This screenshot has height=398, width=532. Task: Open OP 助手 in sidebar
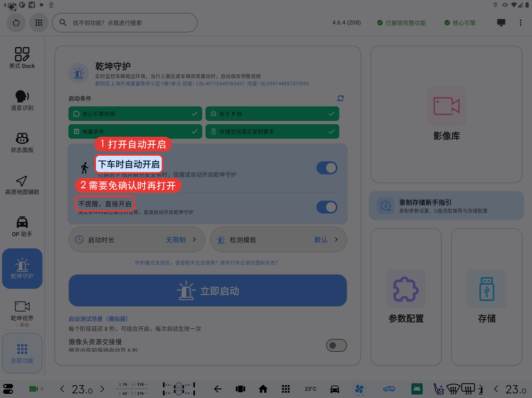pos(22,227)
